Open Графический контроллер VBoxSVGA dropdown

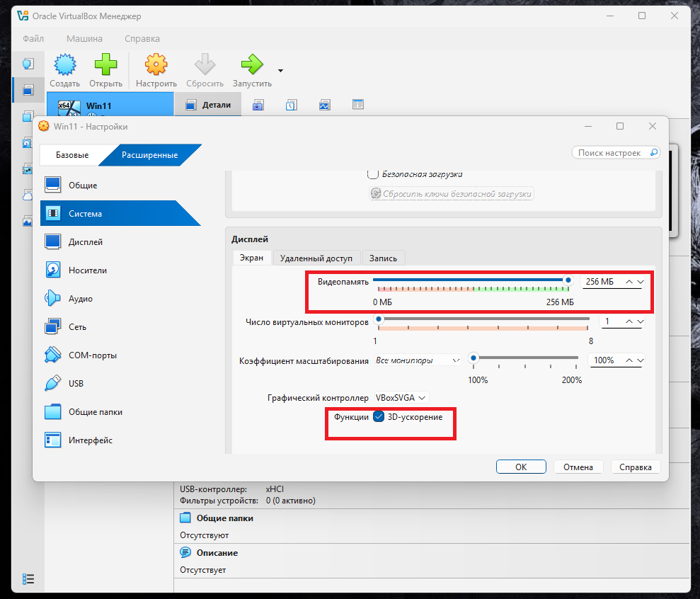[401, 399]
